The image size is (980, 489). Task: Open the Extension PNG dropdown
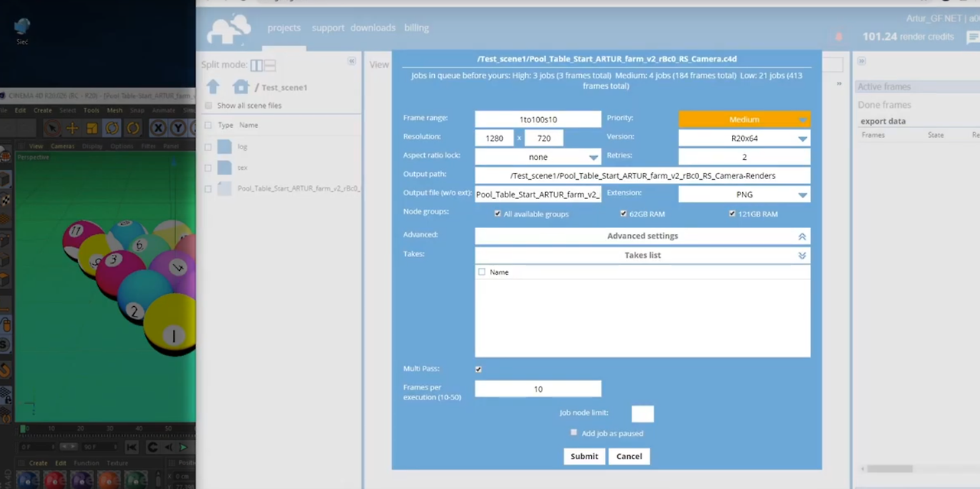[744, 194]
